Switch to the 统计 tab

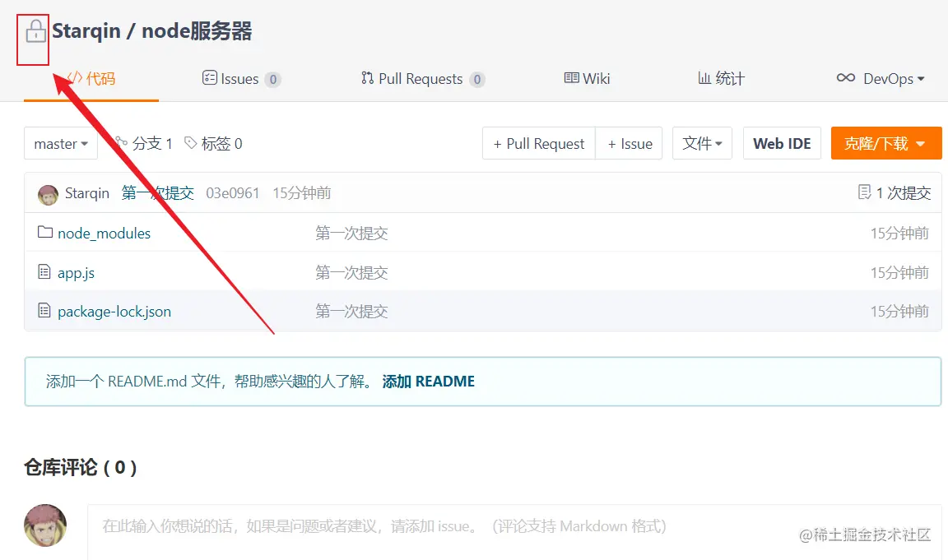click(x=720, y=78)
